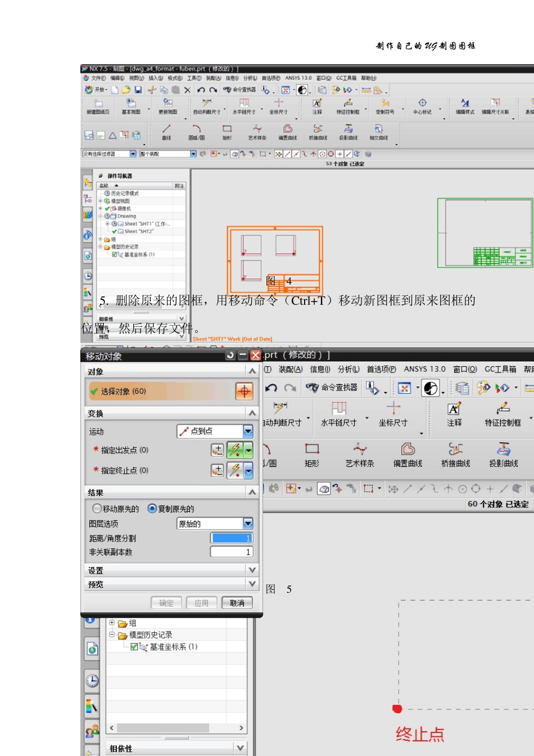Expand the 设置 section
The width and height of the screenshot is (534, 756).
point(252,570)
